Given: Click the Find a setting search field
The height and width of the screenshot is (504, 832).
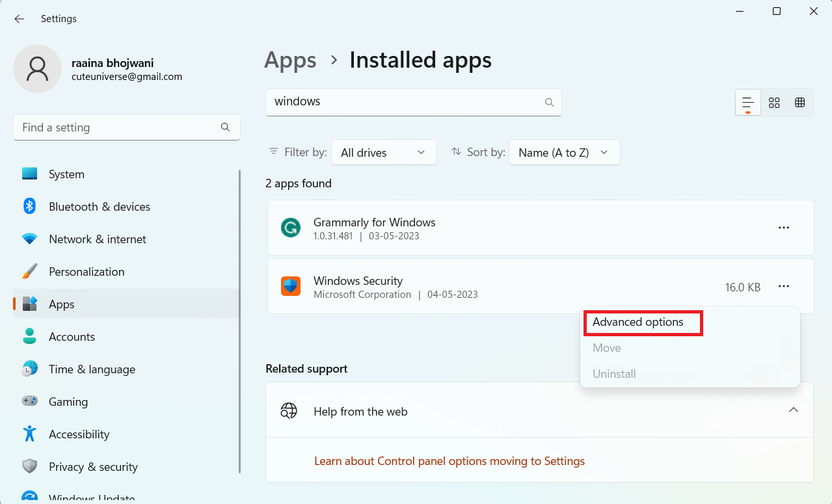Looking at the screenshot, I should click(117, 127).
